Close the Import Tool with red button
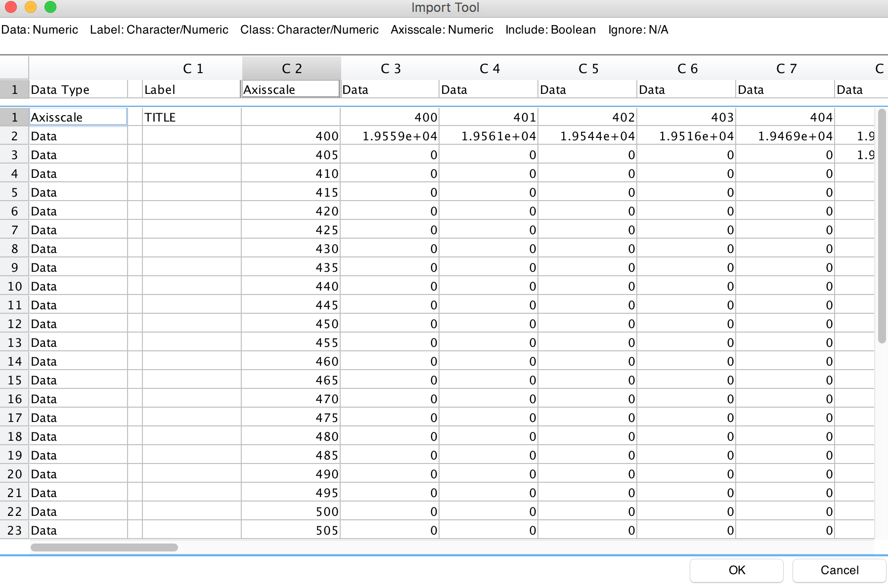The width and height of the screenshot is (888, 588). (x=11, y=7)
